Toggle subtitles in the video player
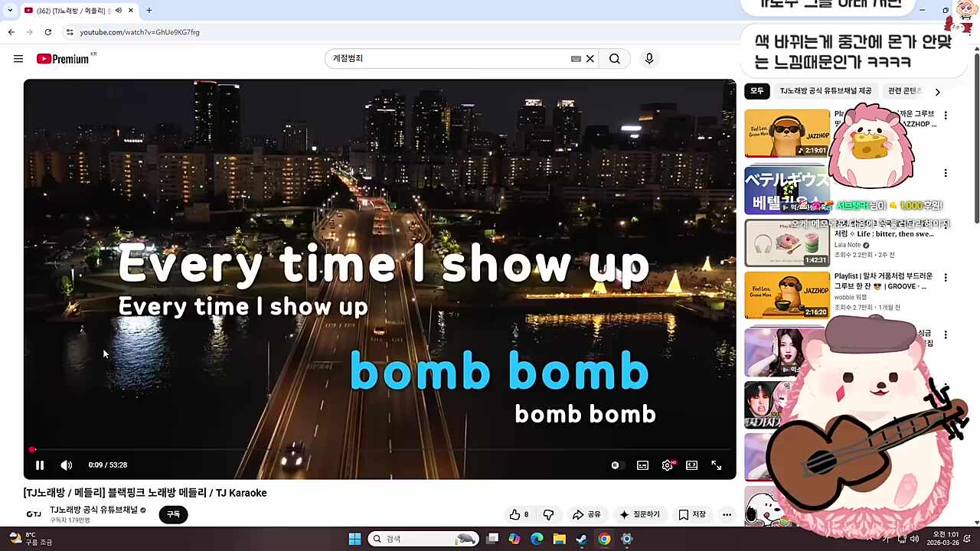This screenshot has height=551, width=980. click(642, 465)
